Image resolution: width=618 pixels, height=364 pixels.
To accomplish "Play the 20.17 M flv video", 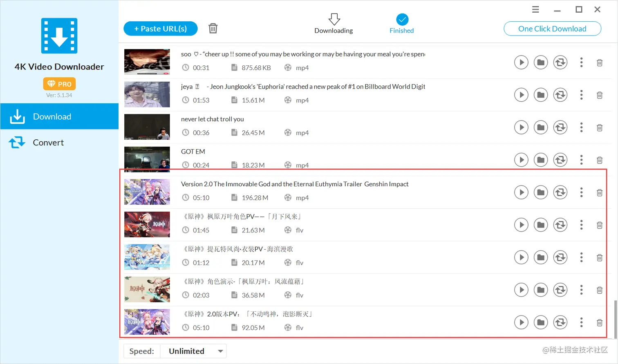I will (521, 257).
